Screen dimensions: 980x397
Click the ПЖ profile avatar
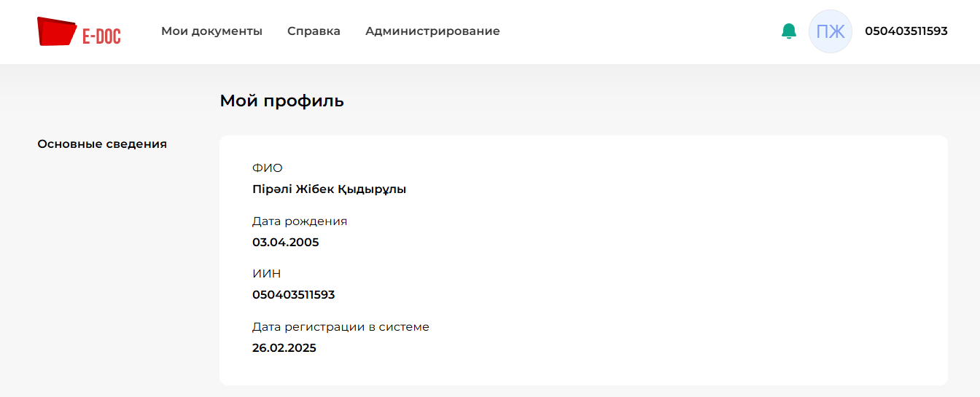[830, 31]
